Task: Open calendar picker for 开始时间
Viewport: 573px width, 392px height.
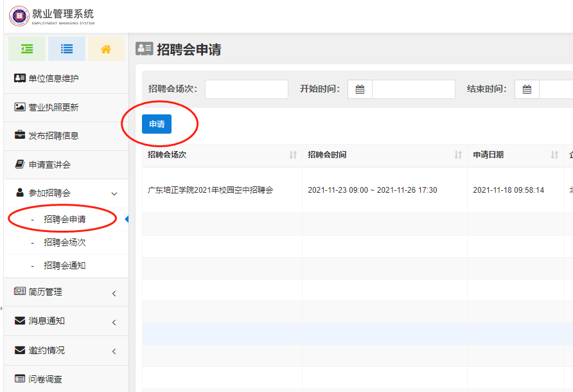Action: pyautogui.click(x=360, y=89)
